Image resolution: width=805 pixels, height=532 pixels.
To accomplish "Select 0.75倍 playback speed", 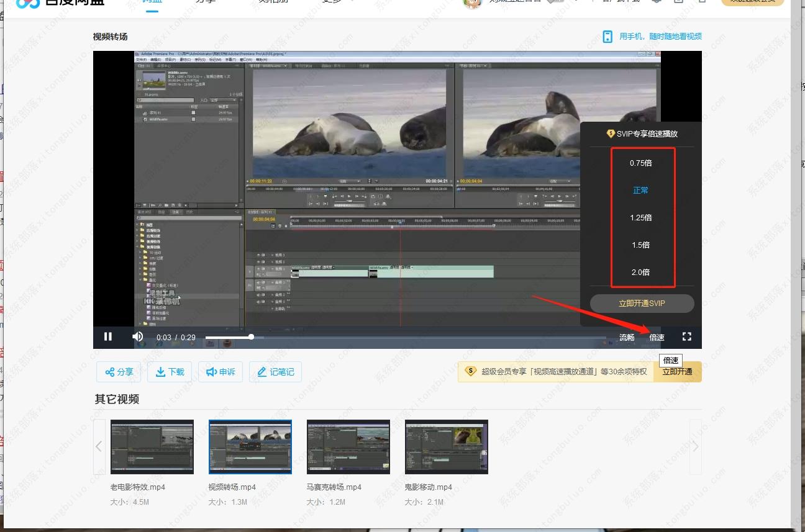I will pos(641,163).
